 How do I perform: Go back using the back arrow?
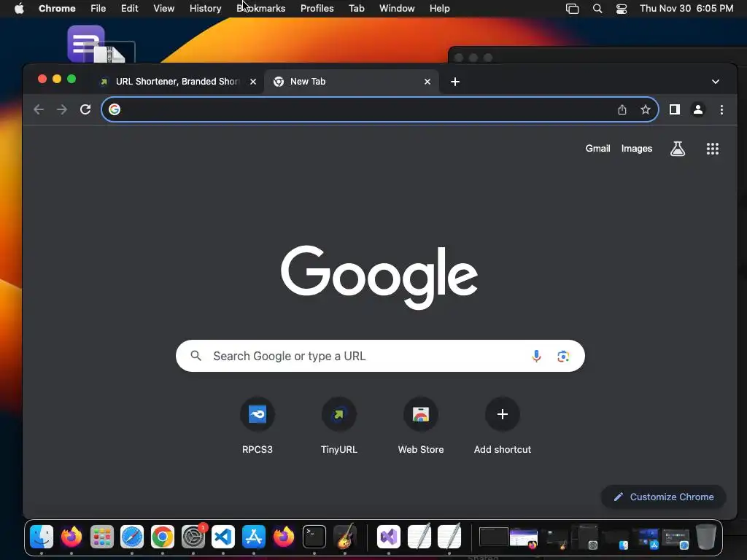39,109
